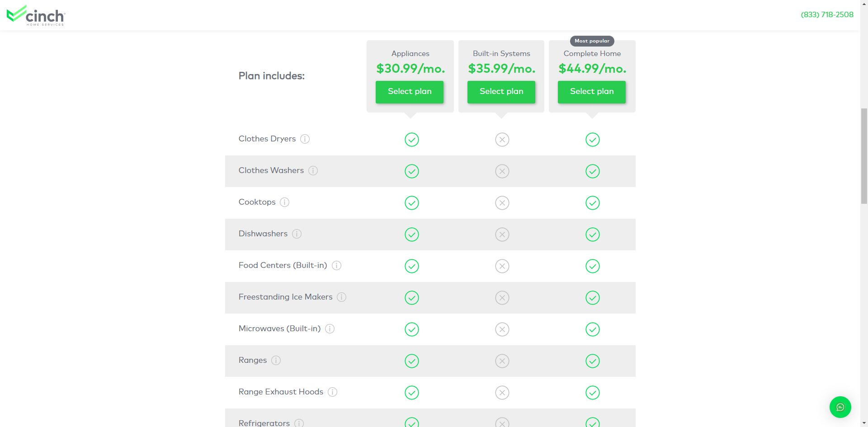This screenshot has width=868, height=427.
Task: Click the Complete Home checkmark for Ranges
Action: (593, 361)
